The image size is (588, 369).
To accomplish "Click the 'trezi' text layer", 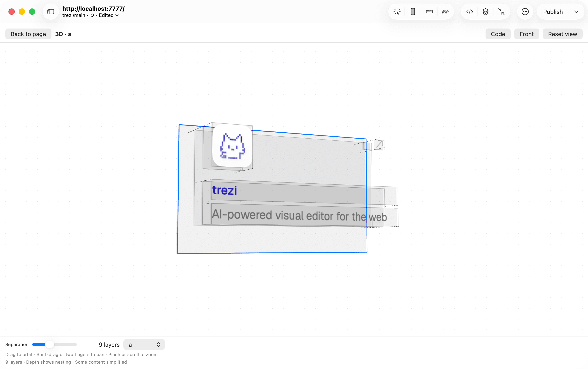I will pos(225,190).
